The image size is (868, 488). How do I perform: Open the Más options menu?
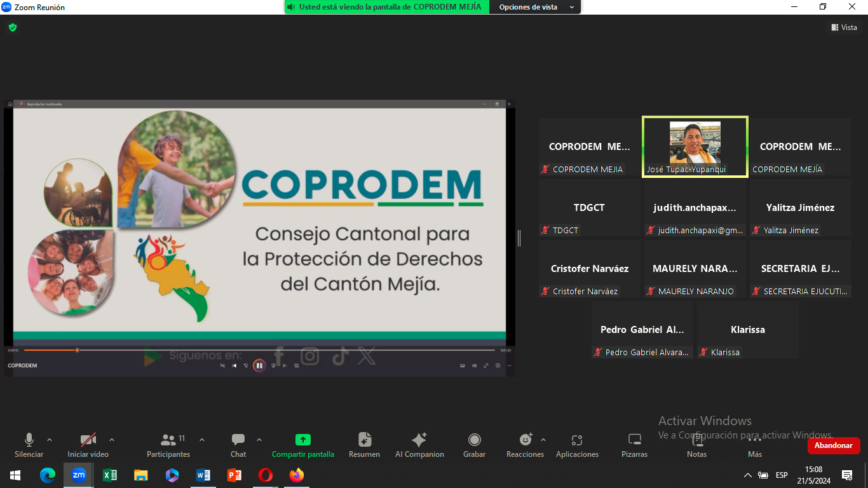click(x=754, y=445)
